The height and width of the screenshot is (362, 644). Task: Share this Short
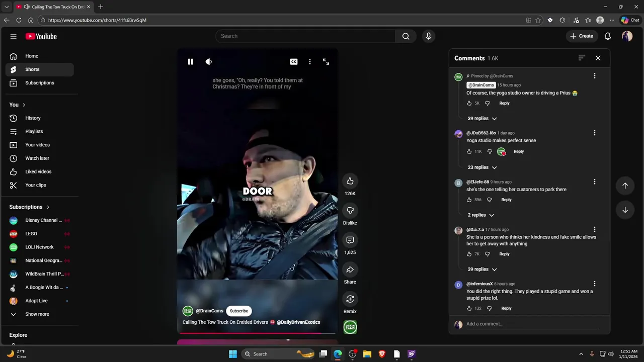[350, 269]
